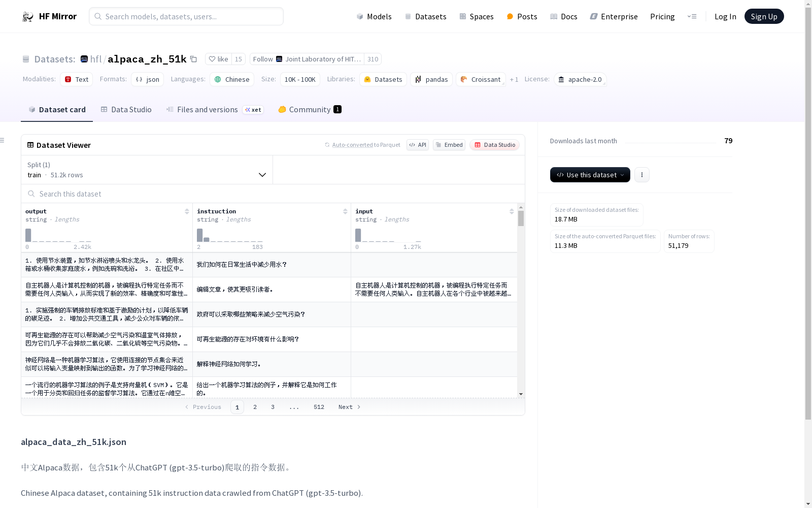Expand the Use this dataset dropdown
Screen dimensions: 812x508
[590, 175]
